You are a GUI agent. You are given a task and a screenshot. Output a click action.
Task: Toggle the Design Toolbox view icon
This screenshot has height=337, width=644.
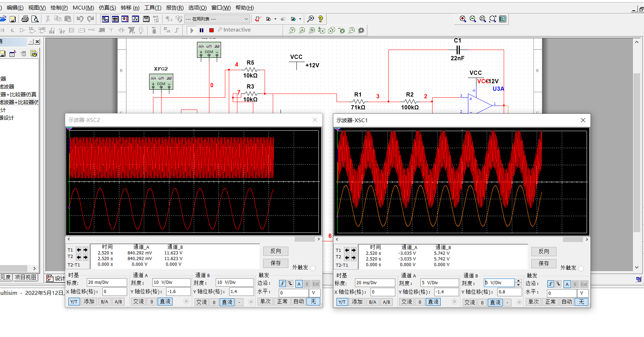[105, 19]
